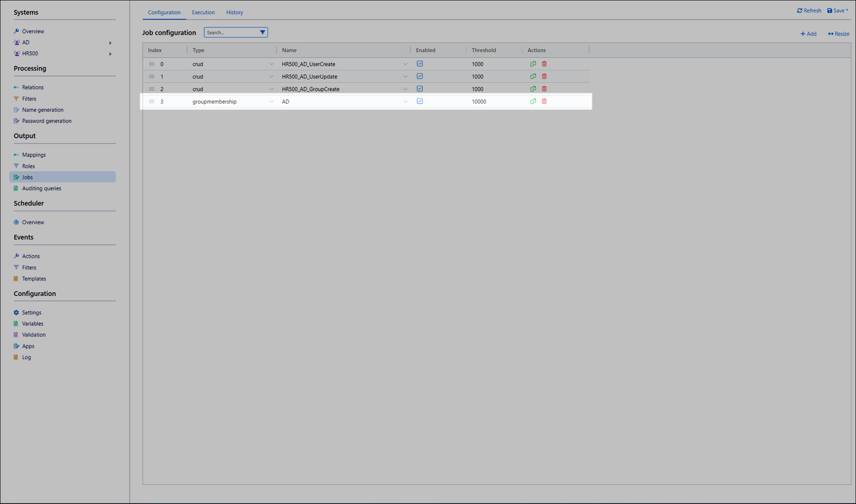Screen dimensions: 856x504
Task: Copy the HR500_AD_GroupCreate job
Action: 533,89
